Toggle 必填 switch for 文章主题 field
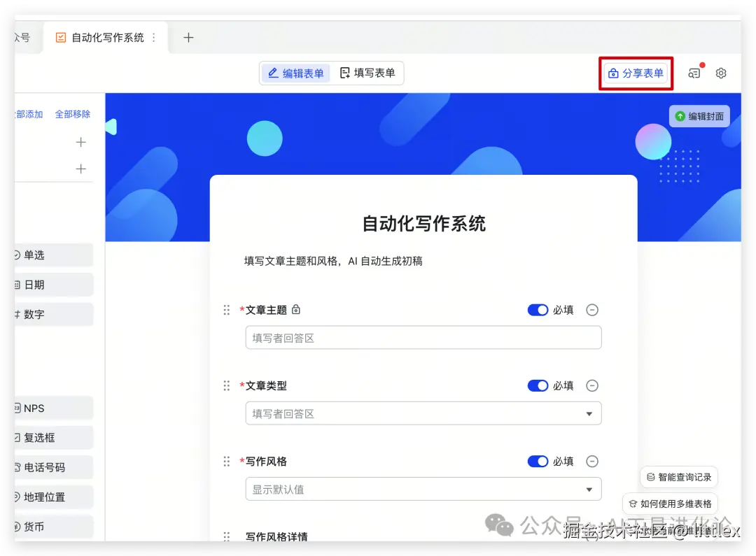 [538, 310]
